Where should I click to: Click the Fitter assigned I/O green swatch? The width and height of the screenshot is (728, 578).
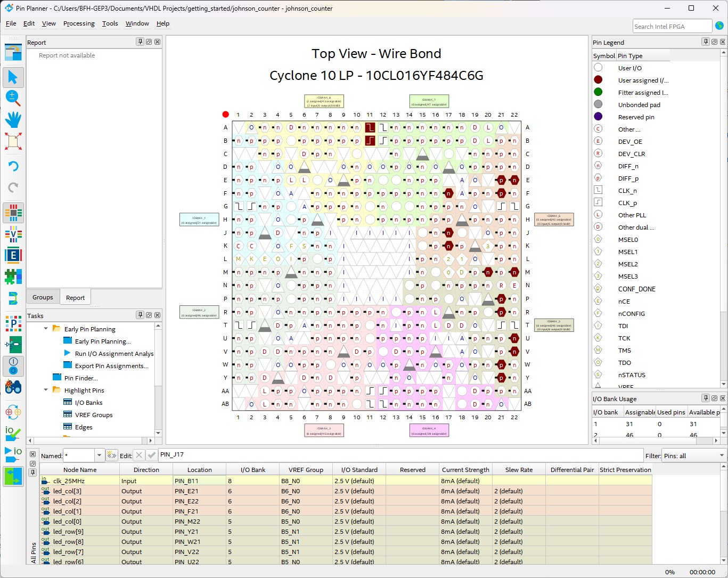[598, 92]
